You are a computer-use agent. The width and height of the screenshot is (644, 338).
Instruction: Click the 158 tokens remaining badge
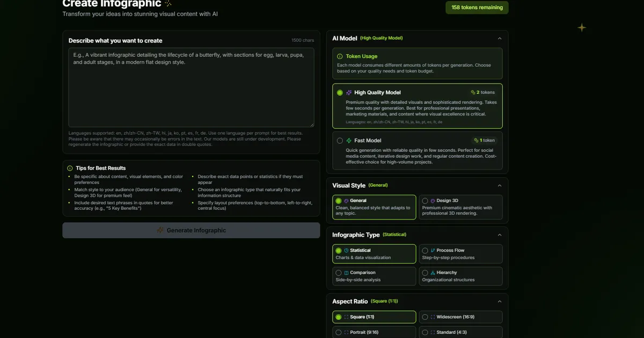click(x=477, y=8)
